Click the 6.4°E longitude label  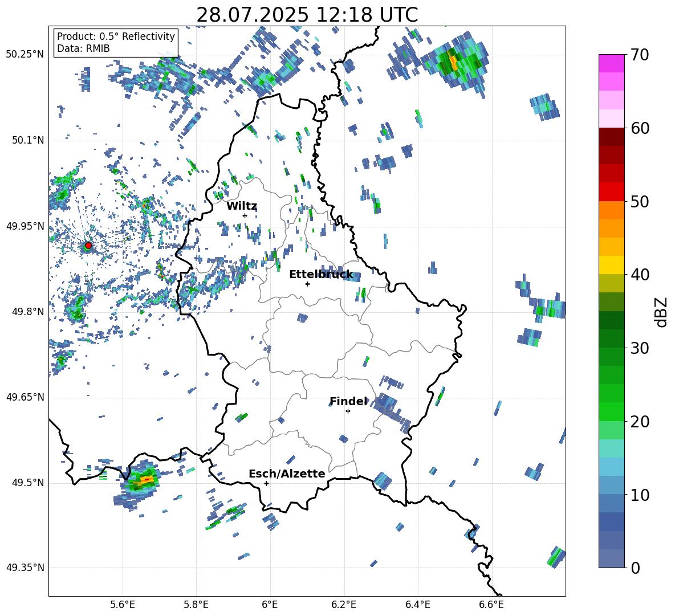point(417,605)
